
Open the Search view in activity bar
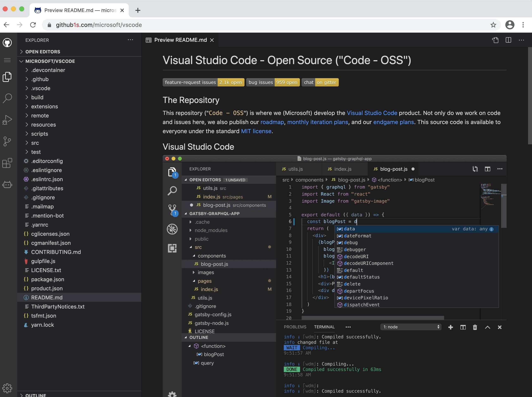[x=7, y=98]
